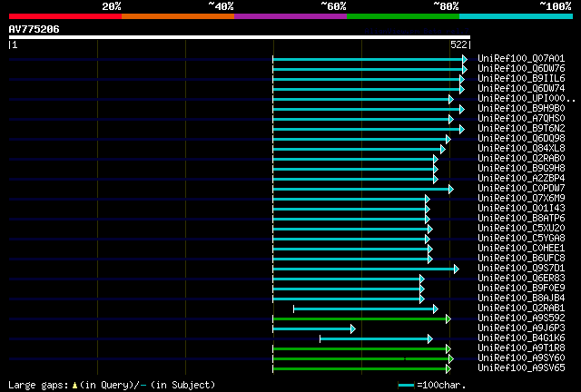Click the query end position 522

(x=458, y=44)
